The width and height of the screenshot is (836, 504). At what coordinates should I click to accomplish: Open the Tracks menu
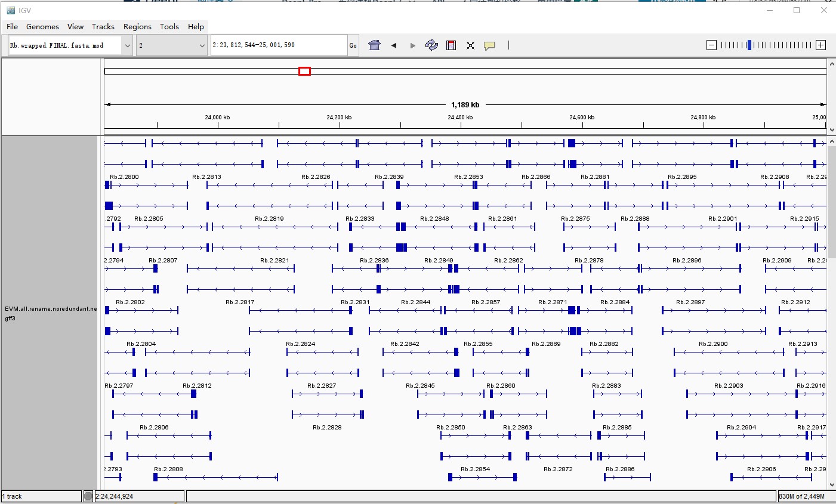103,26
